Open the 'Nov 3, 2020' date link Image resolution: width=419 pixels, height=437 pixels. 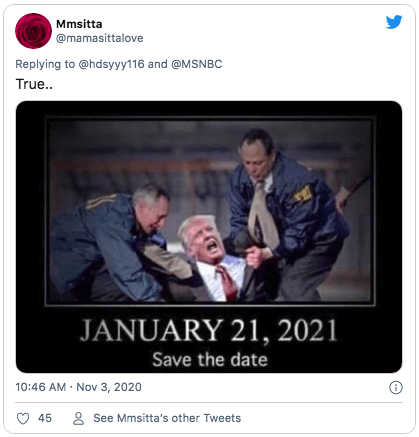[109, 387]
